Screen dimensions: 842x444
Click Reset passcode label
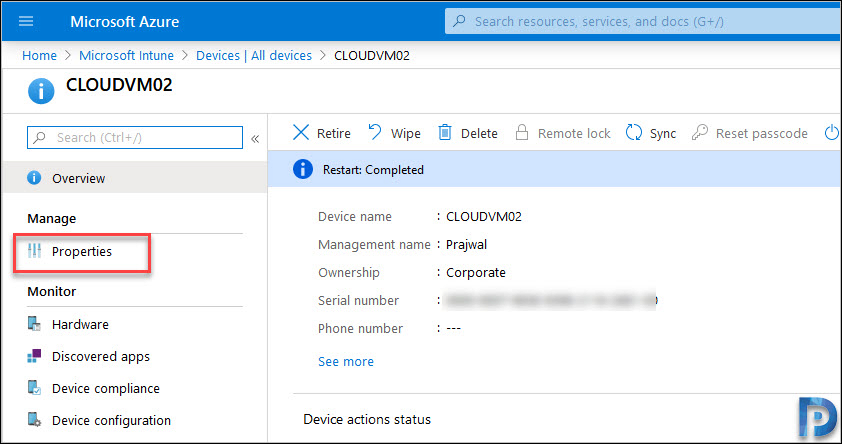[761, 133]
